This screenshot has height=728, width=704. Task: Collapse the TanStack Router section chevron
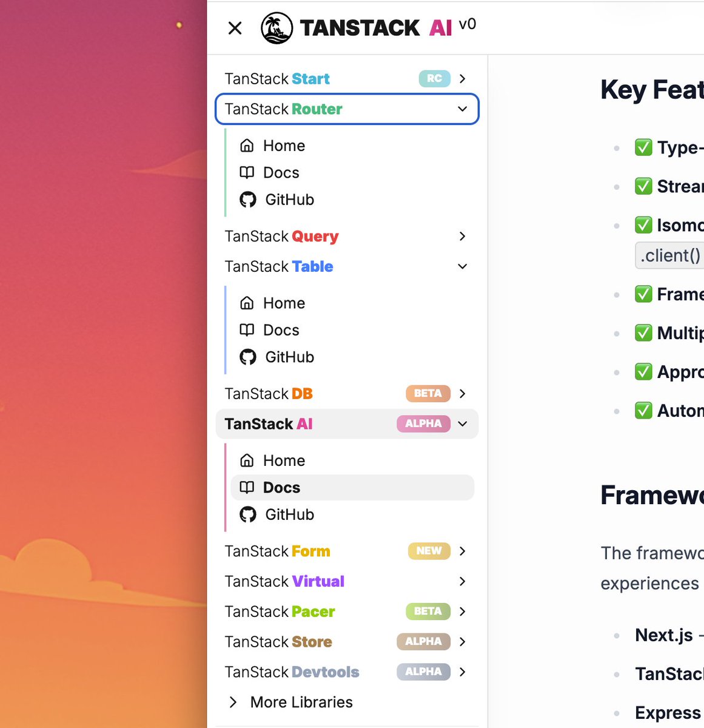pyautogui.click(x=463, y=109)
